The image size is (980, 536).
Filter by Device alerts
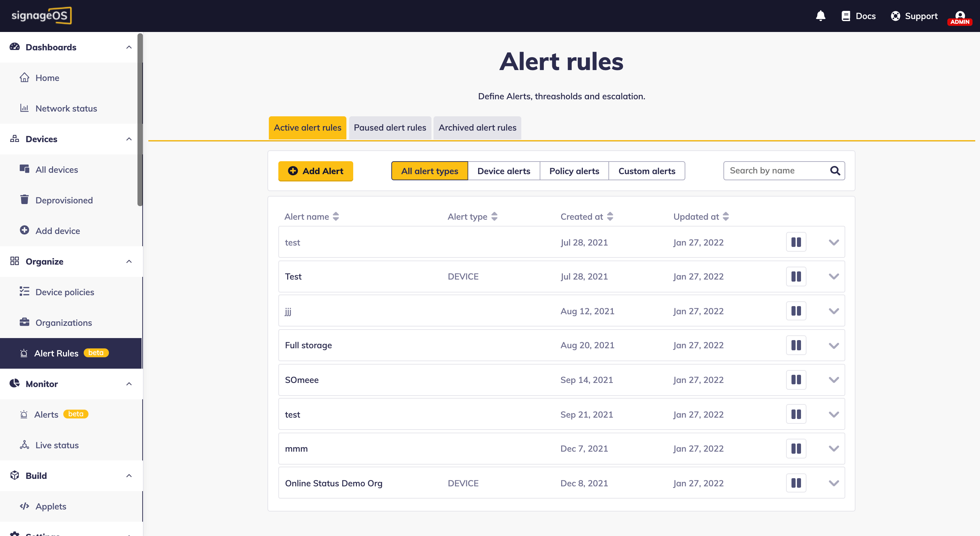503,171
